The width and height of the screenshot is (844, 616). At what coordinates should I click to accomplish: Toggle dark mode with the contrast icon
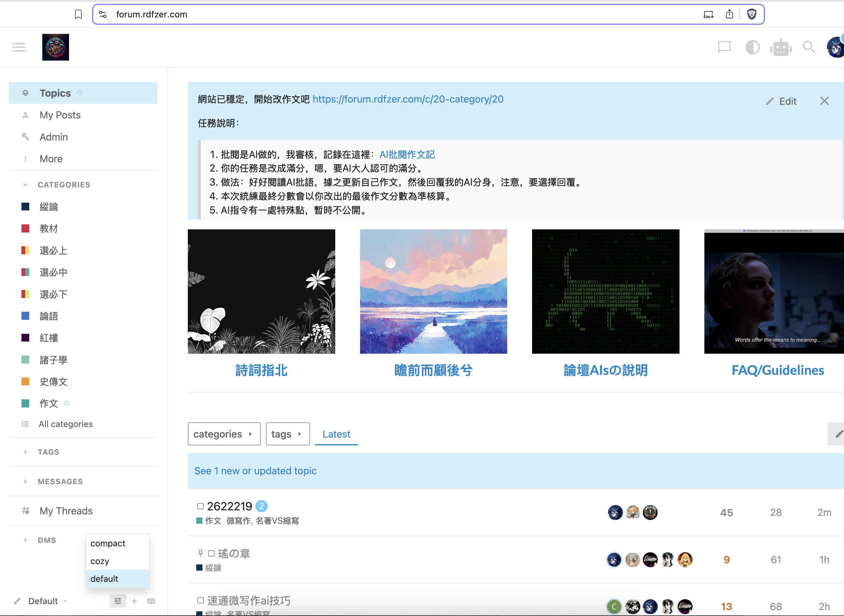(x=752, y=47)
